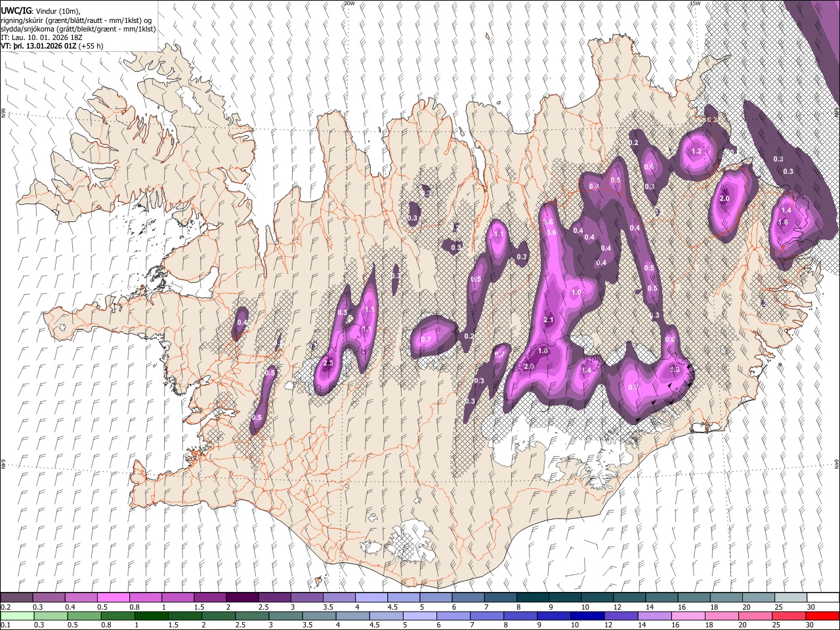Select the bottom-row red swatch after 30
Image resolution: width=840 pixels, height=630 pixels.
coord(822,616)
